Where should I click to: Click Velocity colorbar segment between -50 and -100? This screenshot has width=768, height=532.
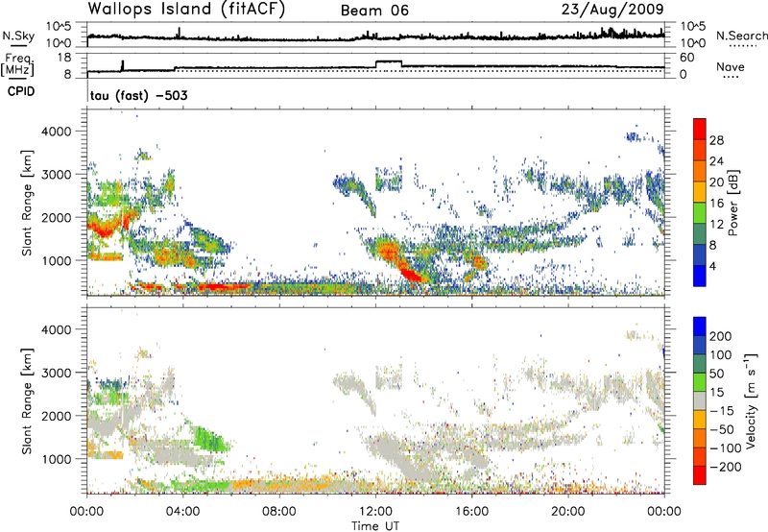pyautogui.click(x=700, y=438)
